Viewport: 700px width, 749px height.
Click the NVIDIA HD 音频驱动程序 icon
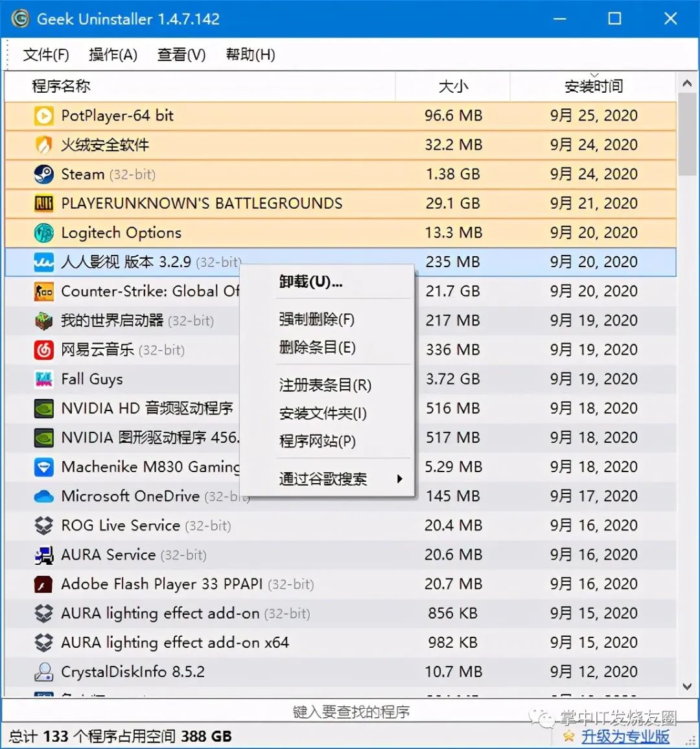tap(43, 409)
